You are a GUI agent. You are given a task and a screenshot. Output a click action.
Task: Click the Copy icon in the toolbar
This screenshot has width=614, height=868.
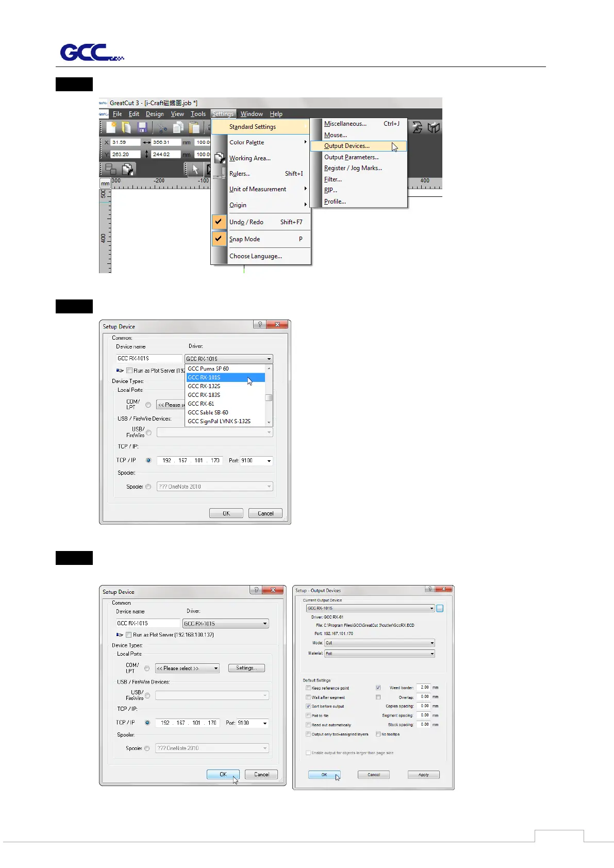tap(178, 127)
